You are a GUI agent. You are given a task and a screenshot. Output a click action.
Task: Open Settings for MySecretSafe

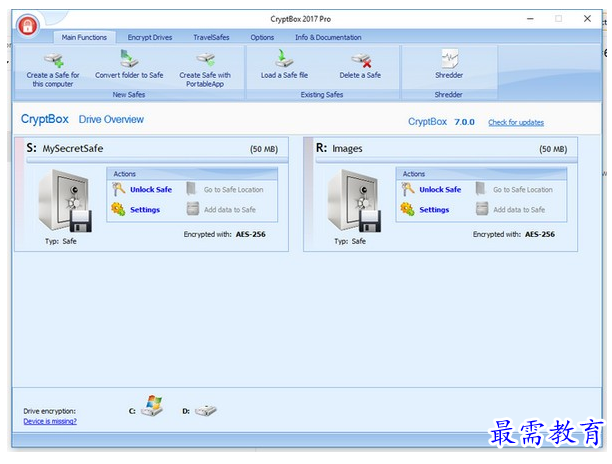click(144, 210)
